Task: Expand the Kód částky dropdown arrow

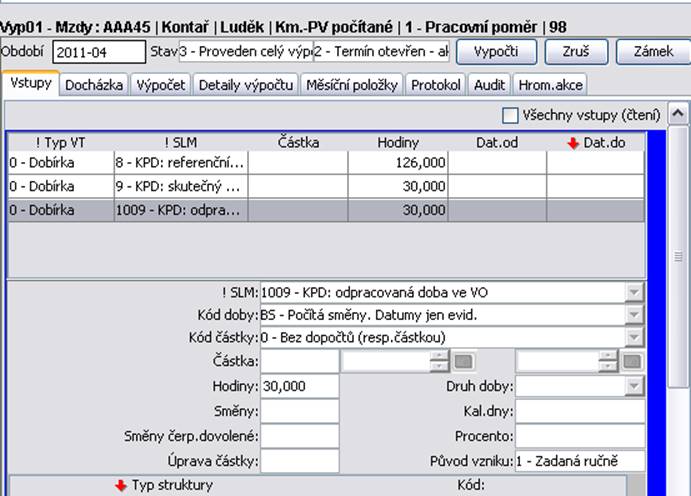Action: (x=634, y=337)
